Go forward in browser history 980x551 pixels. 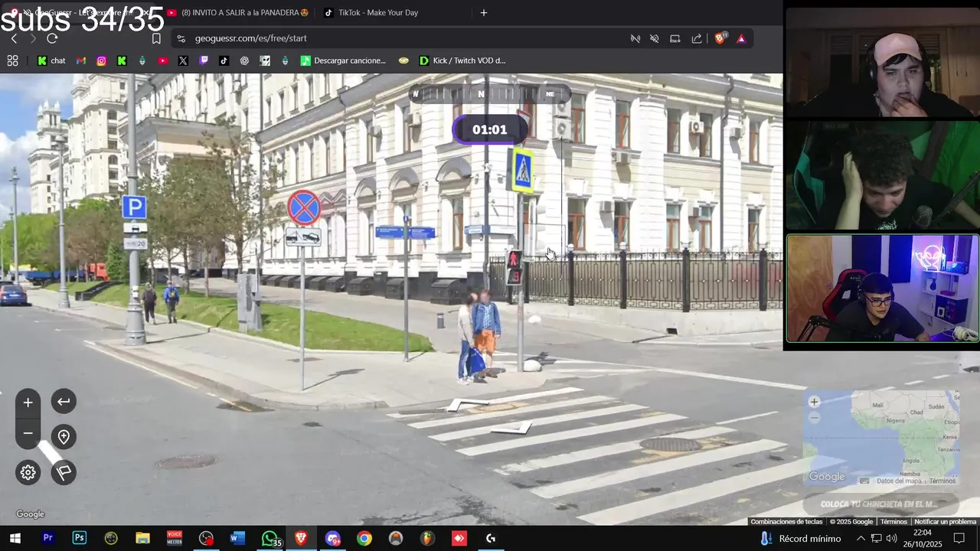33,38
